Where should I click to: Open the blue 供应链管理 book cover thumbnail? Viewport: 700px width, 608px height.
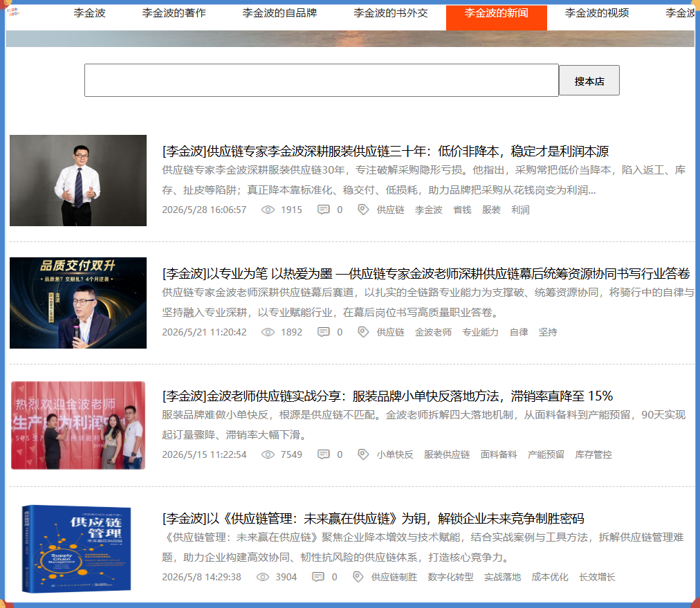point(77,549)
